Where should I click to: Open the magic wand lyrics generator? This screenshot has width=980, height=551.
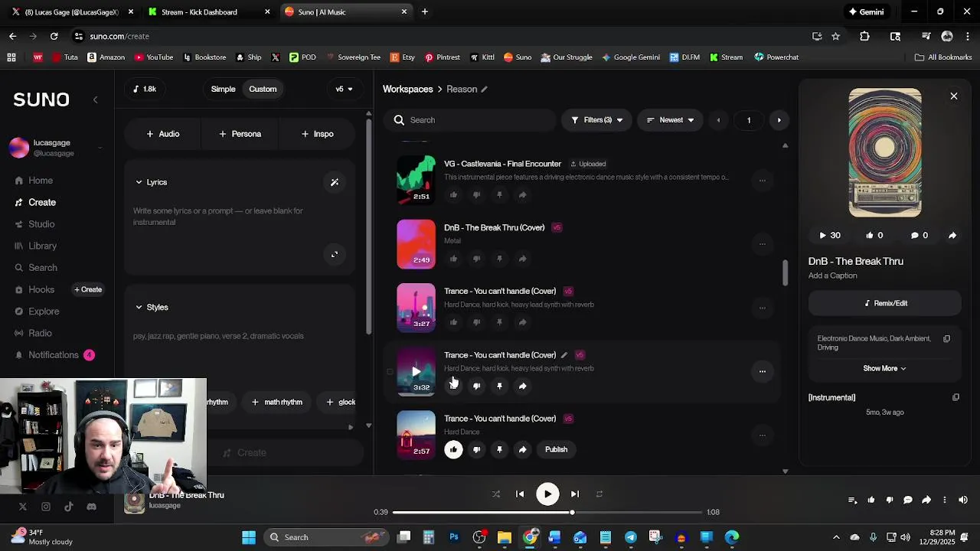(x=335, y=182)
